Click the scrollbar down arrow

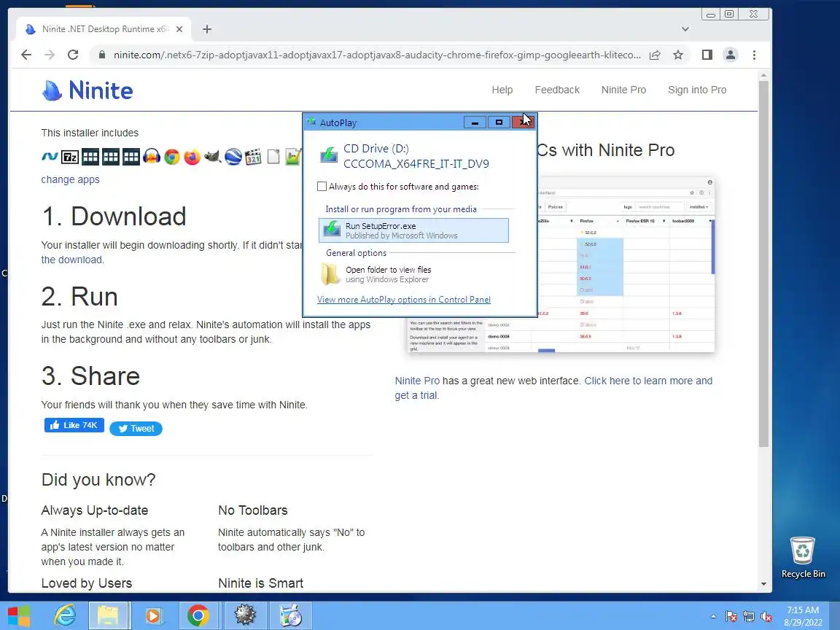click(763, 584)
